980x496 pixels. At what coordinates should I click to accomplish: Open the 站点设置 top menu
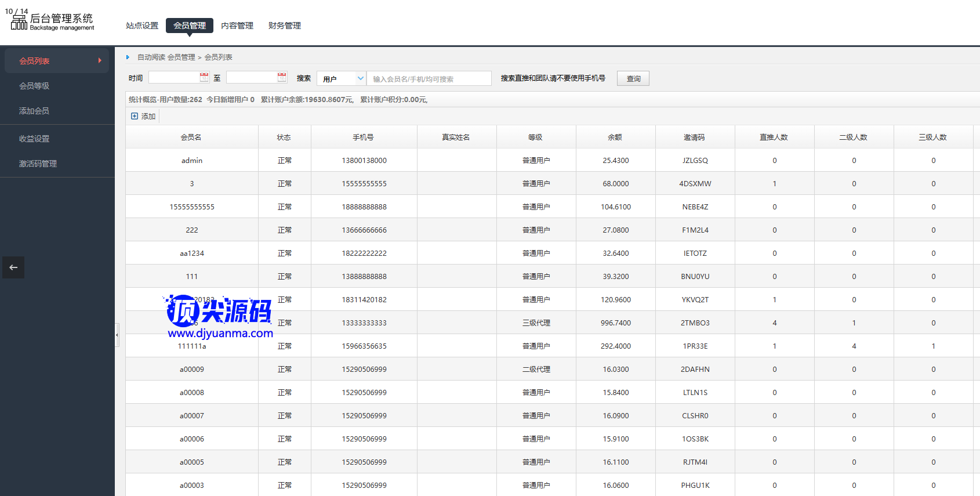[142, 26]
